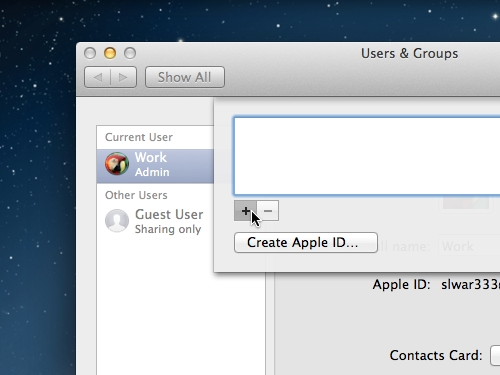Click the Guest User silhouette avatar
This screenshot has height=375, width=500.
click(x=117, y=220)
